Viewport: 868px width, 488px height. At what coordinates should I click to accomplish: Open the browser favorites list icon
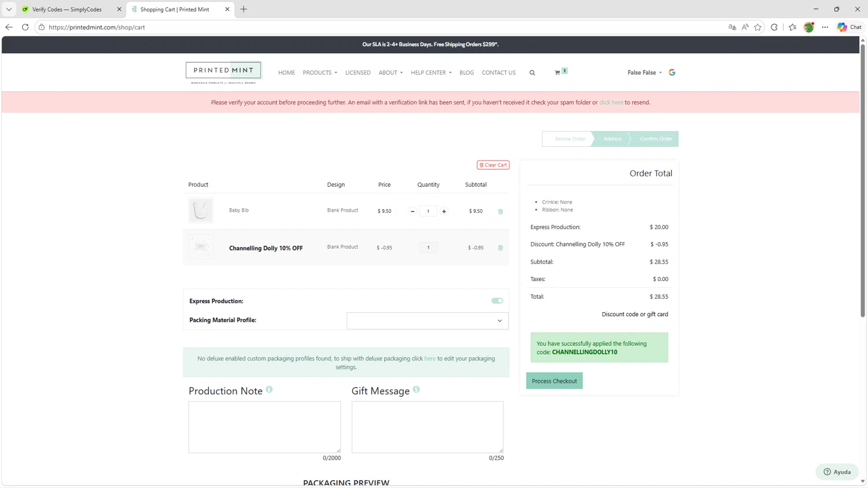(x=792, y=27)
